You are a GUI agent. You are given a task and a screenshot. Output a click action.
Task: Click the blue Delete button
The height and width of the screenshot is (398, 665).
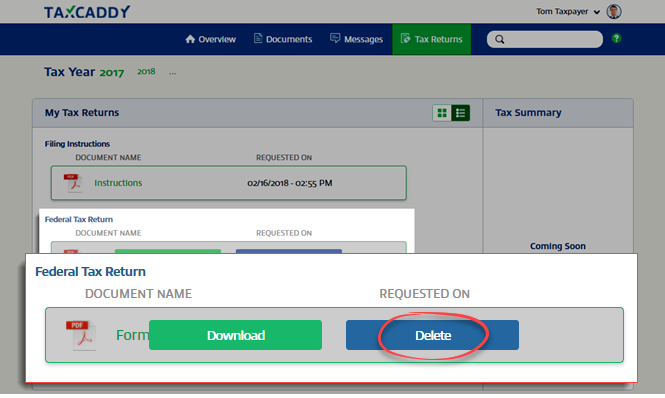(x=432, y=335)
